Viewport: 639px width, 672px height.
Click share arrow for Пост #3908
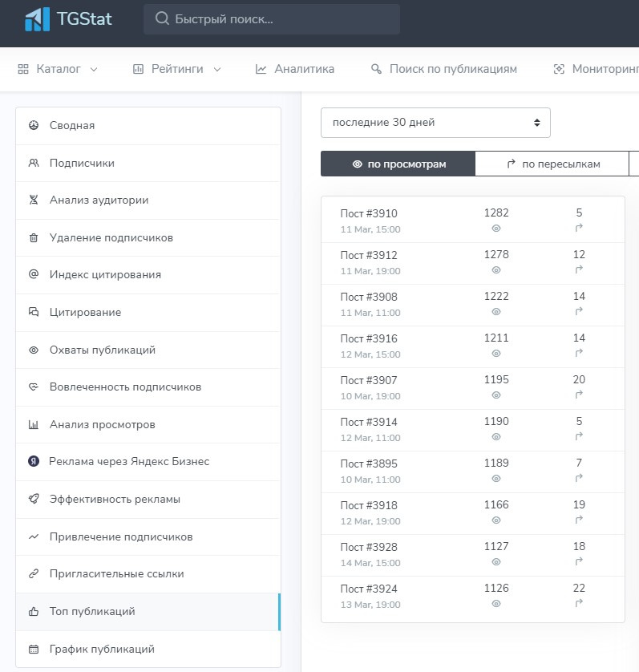coord(579,311)
